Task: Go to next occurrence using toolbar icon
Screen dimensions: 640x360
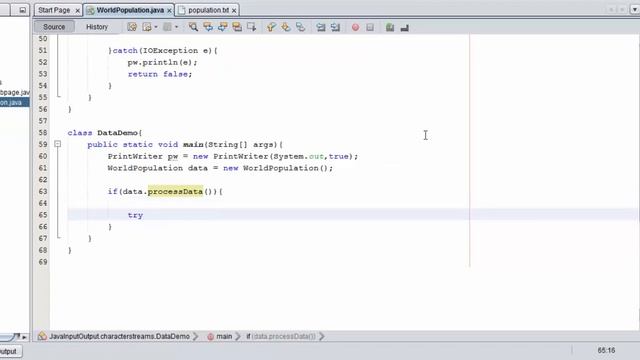Action: [222, 27]
